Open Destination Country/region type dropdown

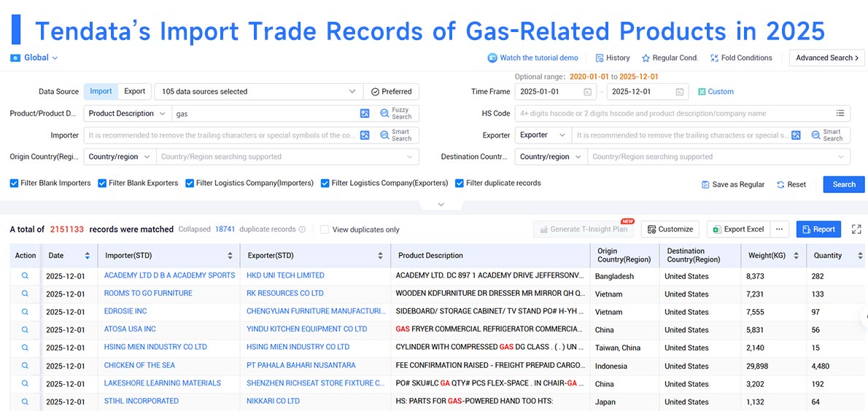(x=551, y=157)
